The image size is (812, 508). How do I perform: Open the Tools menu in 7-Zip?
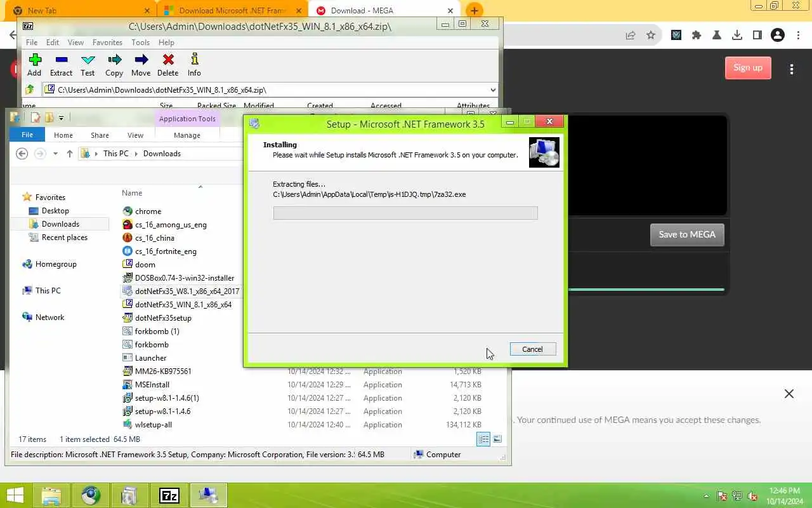[140, 43]
